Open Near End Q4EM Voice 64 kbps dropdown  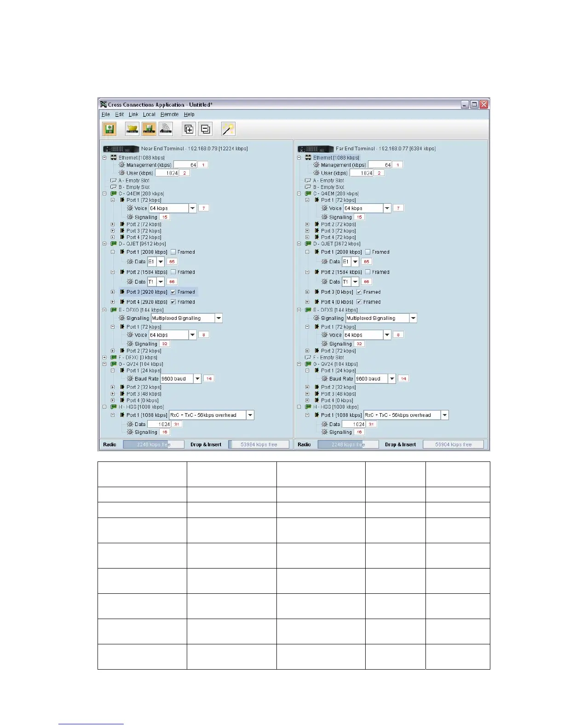click(193, 208)
